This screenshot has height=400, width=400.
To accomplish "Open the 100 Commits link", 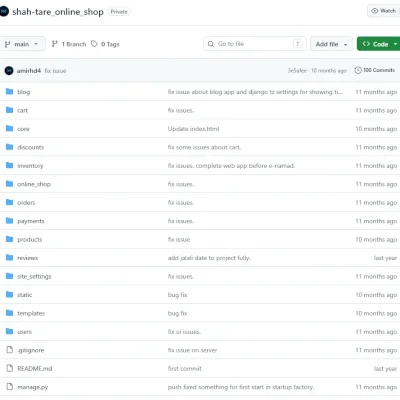I will 375,70.
